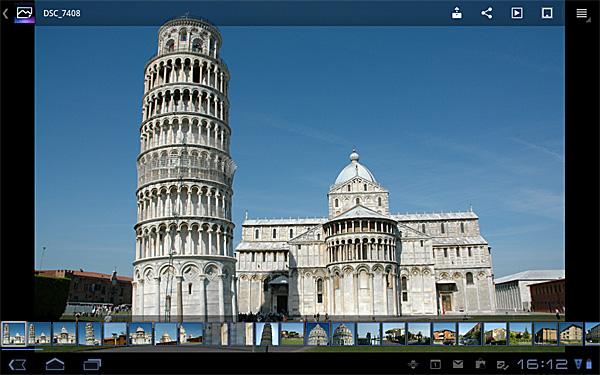Viewport: 600px width, 375px height.
Task: Open the mail notification envelope icon
Action: coord(458,364)
